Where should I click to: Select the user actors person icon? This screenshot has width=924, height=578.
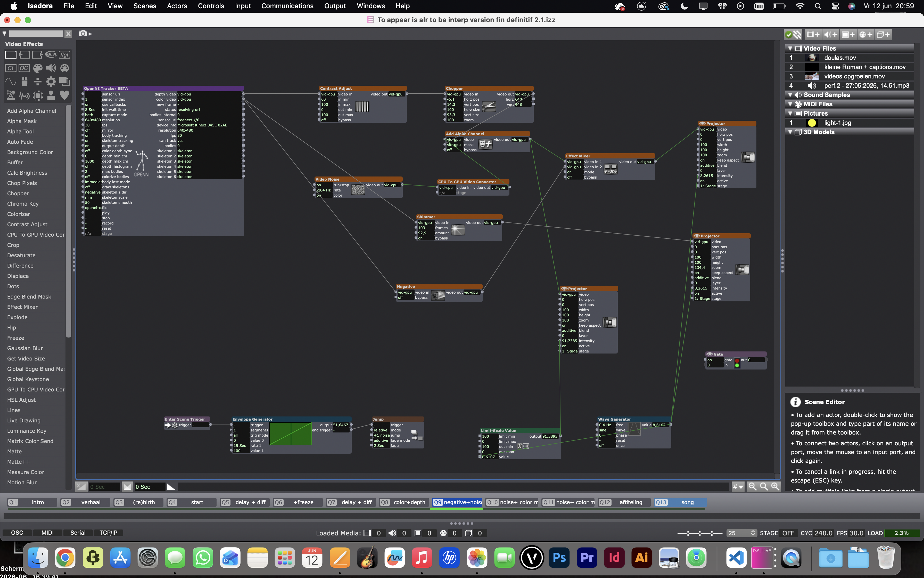(x=51, y=95)
